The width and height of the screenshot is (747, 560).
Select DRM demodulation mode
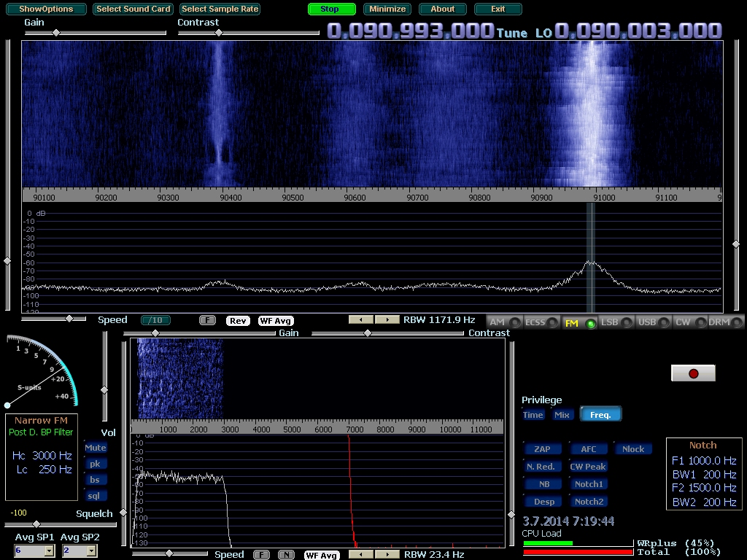(x=726, y=322)
